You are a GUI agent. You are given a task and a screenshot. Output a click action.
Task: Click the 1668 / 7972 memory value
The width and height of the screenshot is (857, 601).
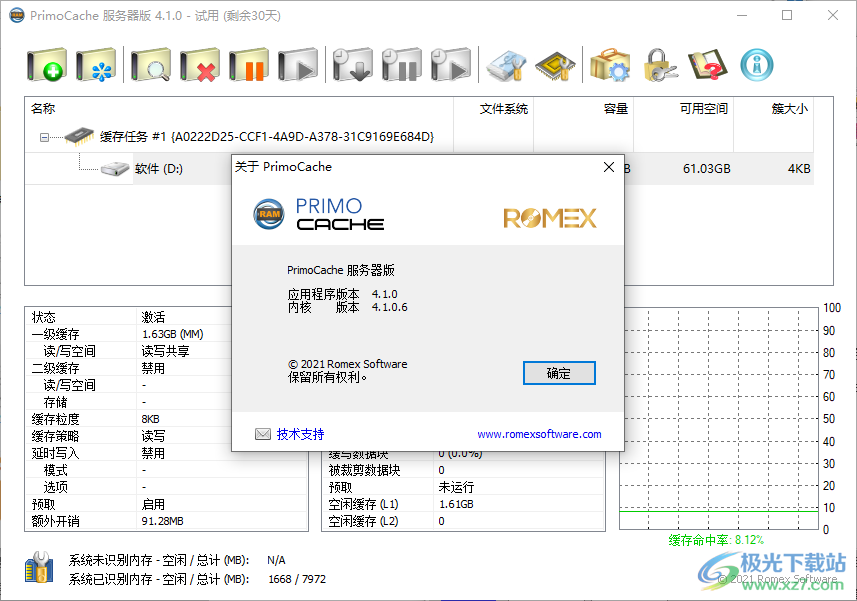(x=297, y=579)
